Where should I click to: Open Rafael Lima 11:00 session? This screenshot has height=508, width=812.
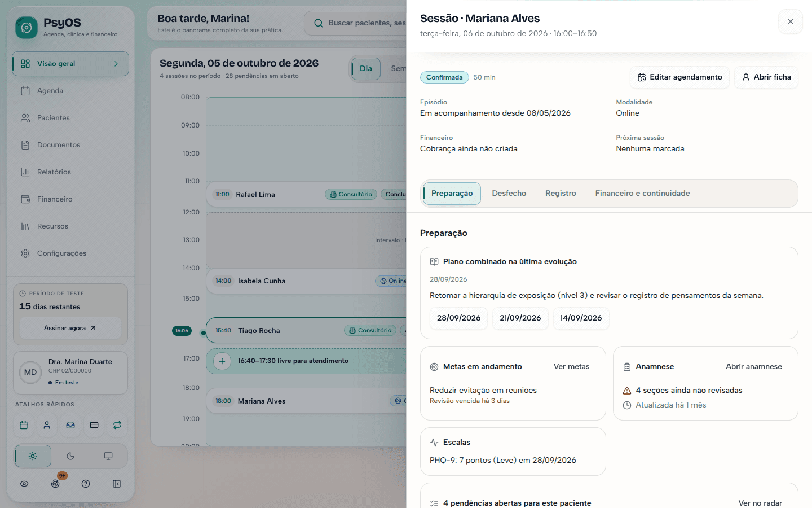coord(306,195)
